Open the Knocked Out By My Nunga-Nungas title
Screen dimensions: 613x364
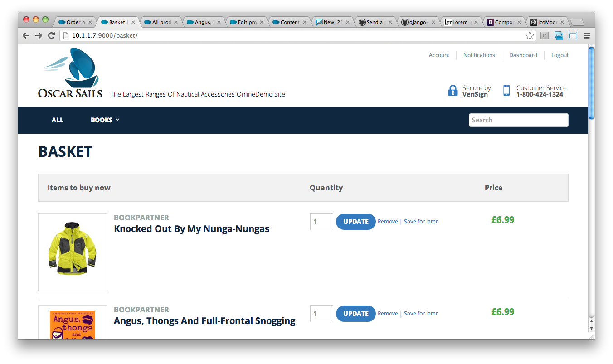pos(191,229)
